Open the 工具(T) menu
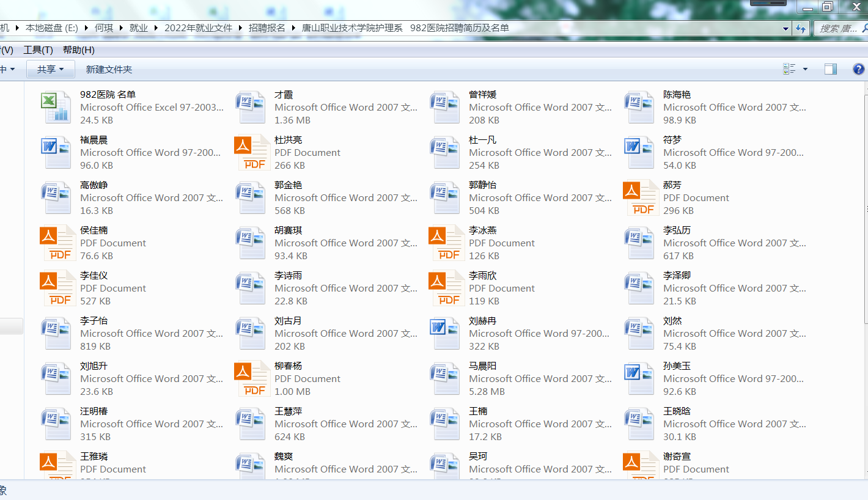Image resolution: width=868 pixels, height=500 pixels. point(38,50)
